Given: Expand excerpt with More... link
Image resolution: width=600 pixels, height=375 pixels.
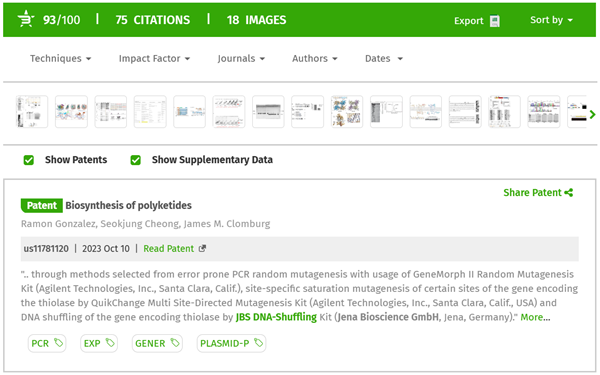Looking at the screenshot, I should coord(535,317).
